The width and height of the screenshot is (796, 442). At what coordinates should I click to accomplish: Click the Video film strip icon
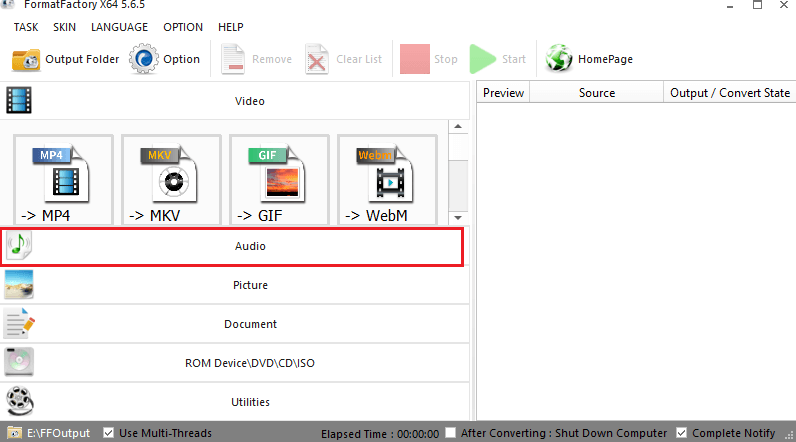(19, 100)
